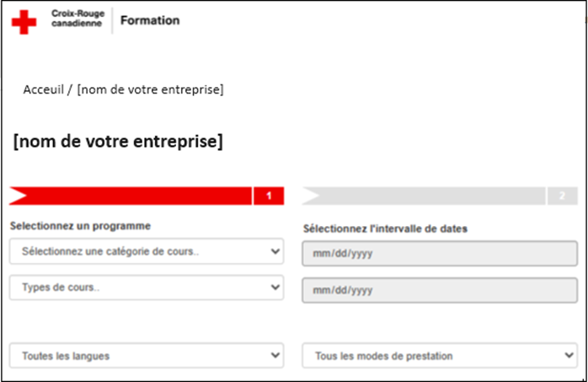Click the first mm/dd/yyyy start date field
This screenshot has width=588, height=382.
coord(440,254)
